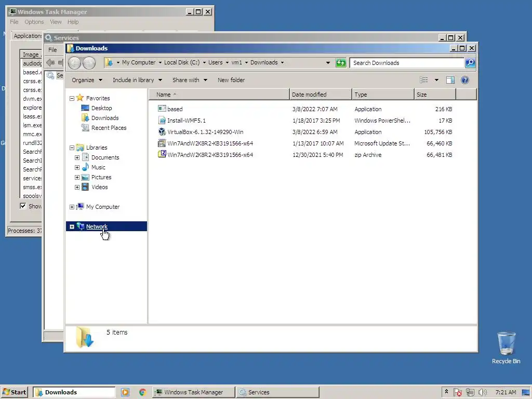Click the Videos library icon
The width and height of the screenshot is (532, 399).
(86, 187)
